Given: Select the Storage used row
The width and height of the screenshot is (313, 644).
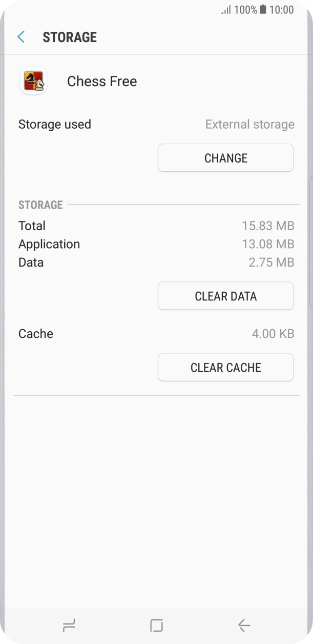Looking at the screenshot, I should click(54, 124).
